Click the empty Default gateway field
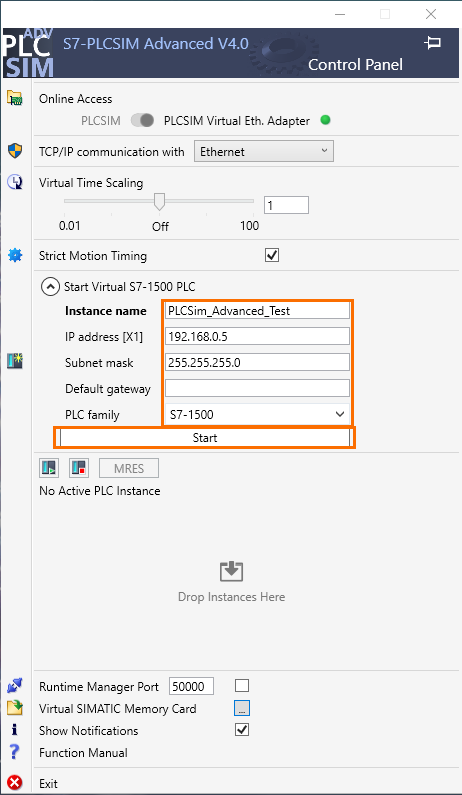 [257, 388]
